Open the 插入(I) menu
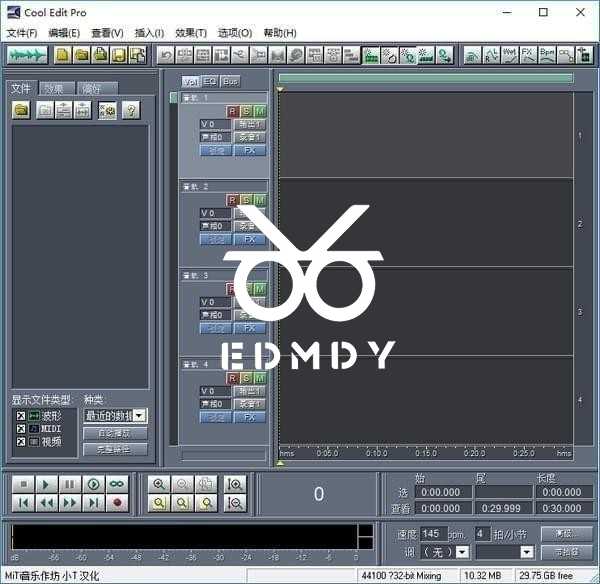The height and width of the screenshot is (584, 600). click(x=149, y=33)
